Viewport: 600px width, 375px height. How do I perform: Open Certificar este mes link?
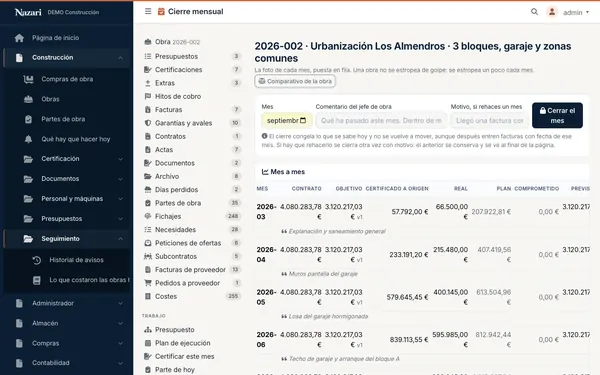[x=184, y=357]
